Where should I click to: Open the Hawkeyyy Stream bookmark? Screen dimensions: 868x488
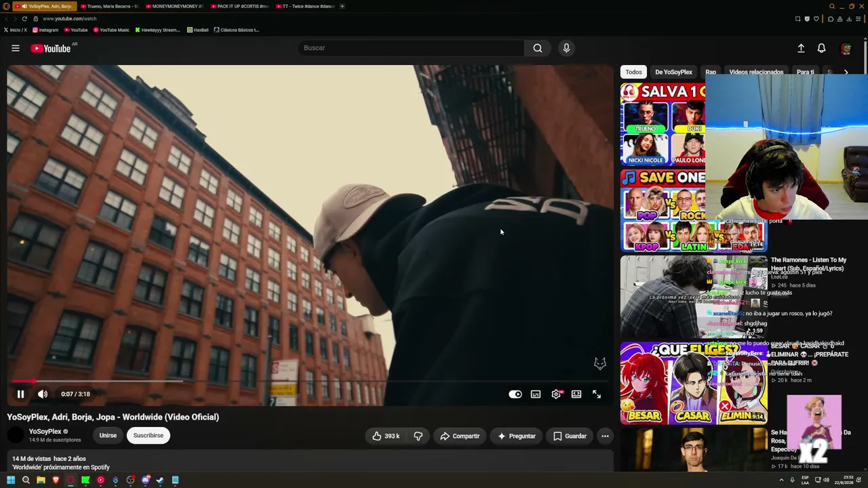click(157, 30)
